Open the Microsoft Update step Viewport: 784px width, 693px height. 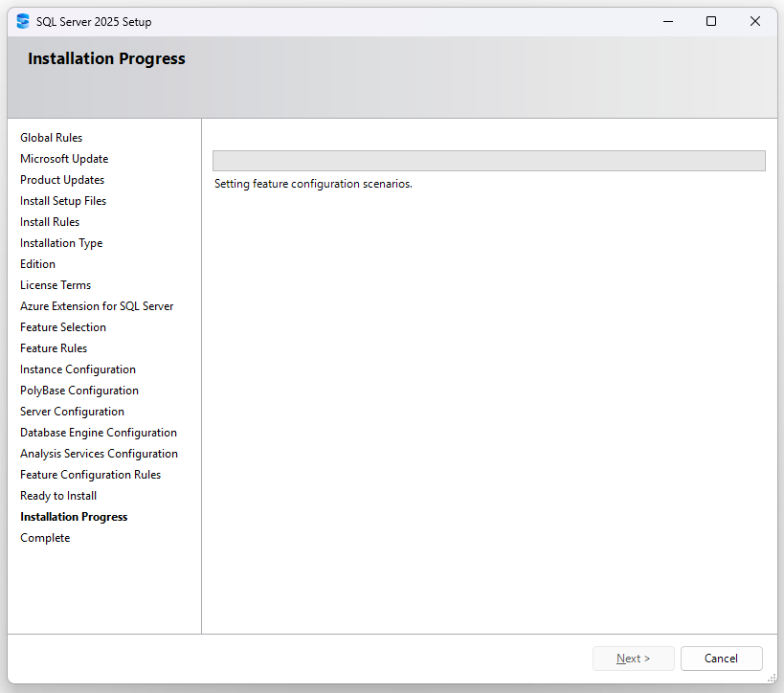coord(63,158)
